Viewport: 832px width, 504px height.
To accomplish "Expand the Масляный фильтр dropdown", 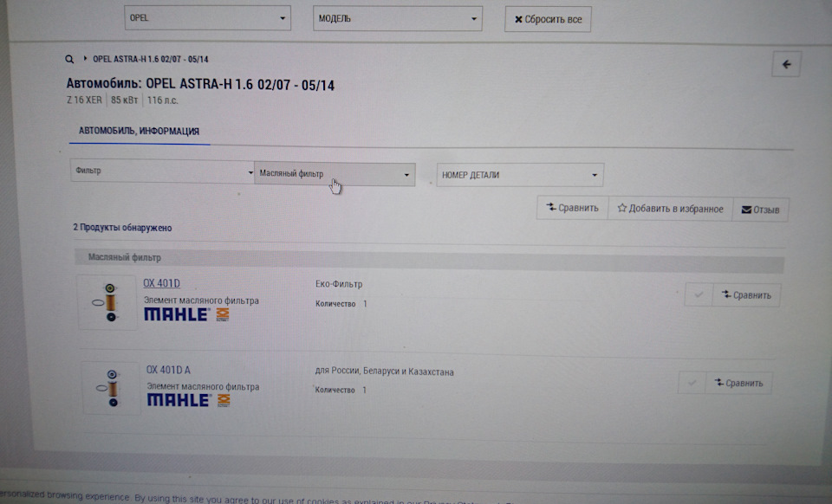I will click(x=335, y=174).
